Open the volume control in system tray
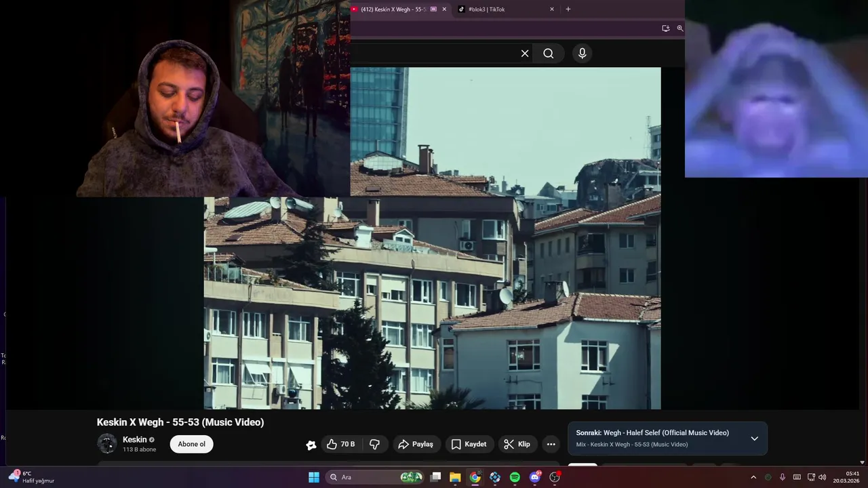Screen dimensions: 868x488 823,477
